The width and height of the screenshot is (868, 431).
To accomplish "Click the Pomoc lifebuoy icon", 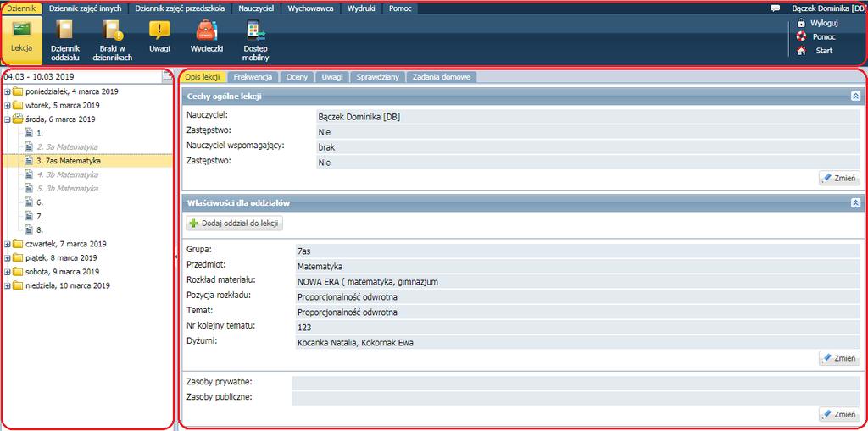I will 801,36.
